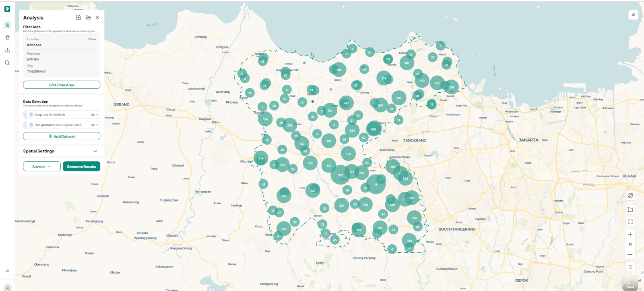Hide Transportation and Logistic 2025 layer
644x291 pixels.
[93, 125]
